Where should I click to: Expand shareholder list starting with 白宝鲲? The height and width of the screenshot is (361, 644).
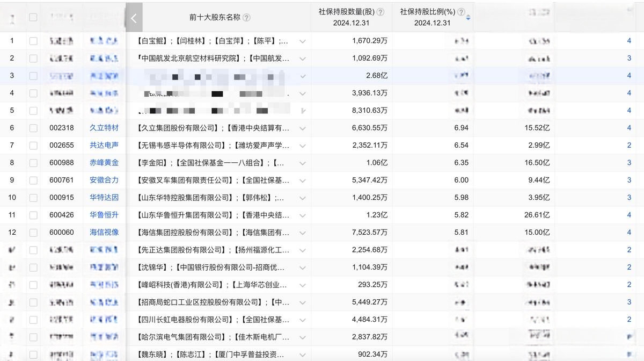click(x=303, y=41)
